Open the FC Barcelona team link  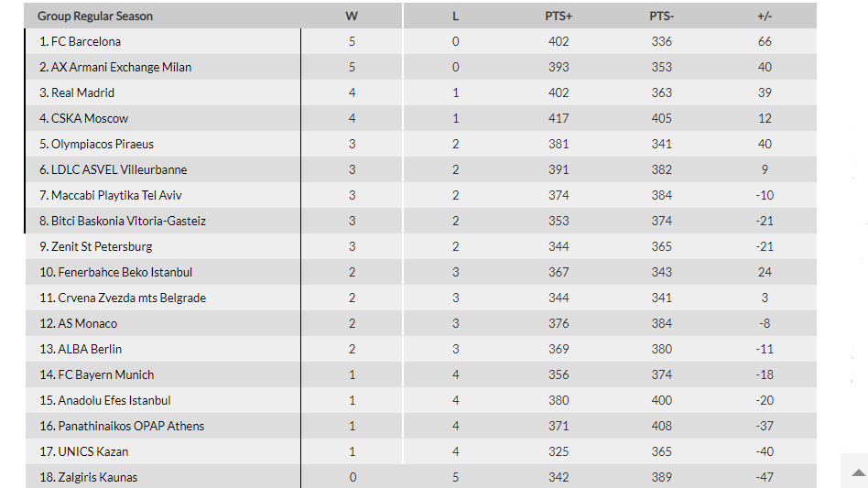(86, 41)
